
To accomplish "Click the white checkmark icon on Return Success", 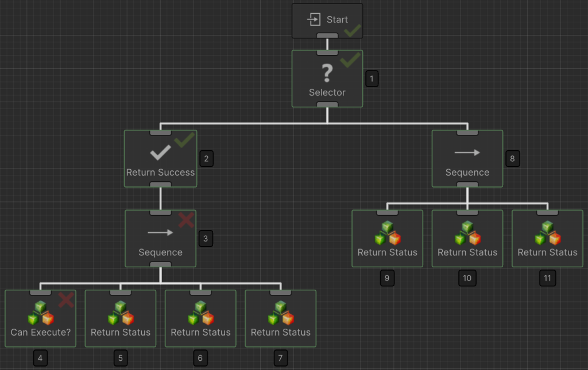I will pos(160,153).
